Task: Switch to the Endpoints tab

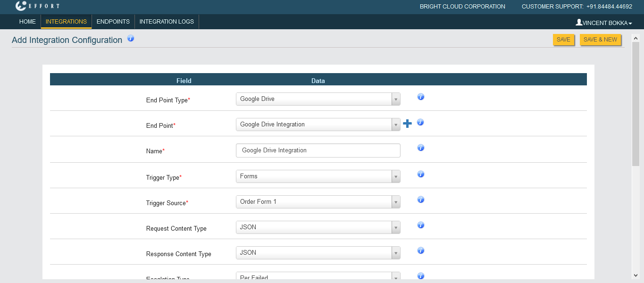Action: tap(113, 22)
